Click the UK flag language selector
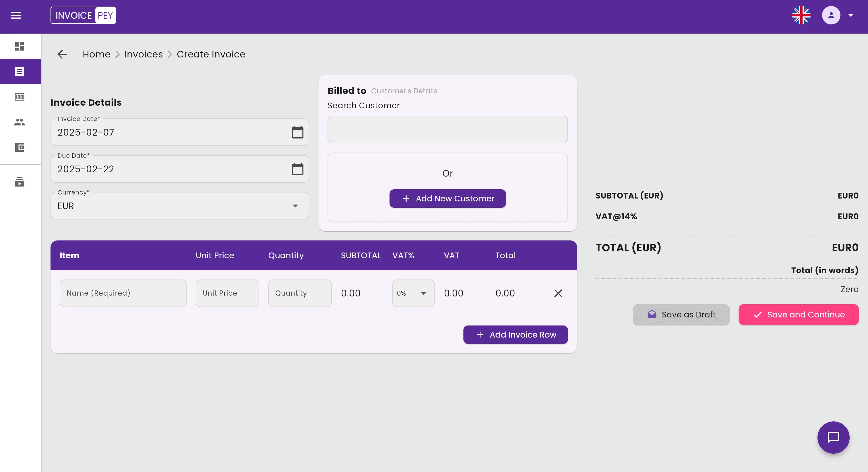 (801, 15)
